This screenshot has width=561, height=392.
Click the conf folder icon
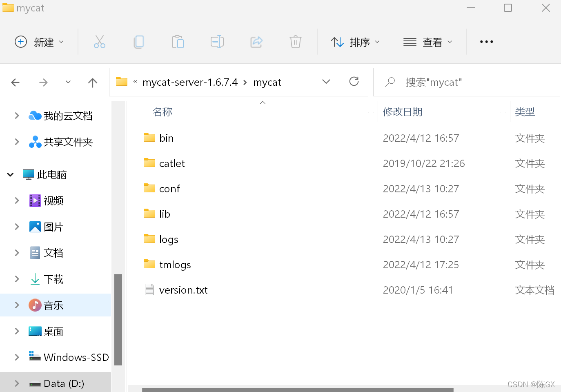(149, 188)
